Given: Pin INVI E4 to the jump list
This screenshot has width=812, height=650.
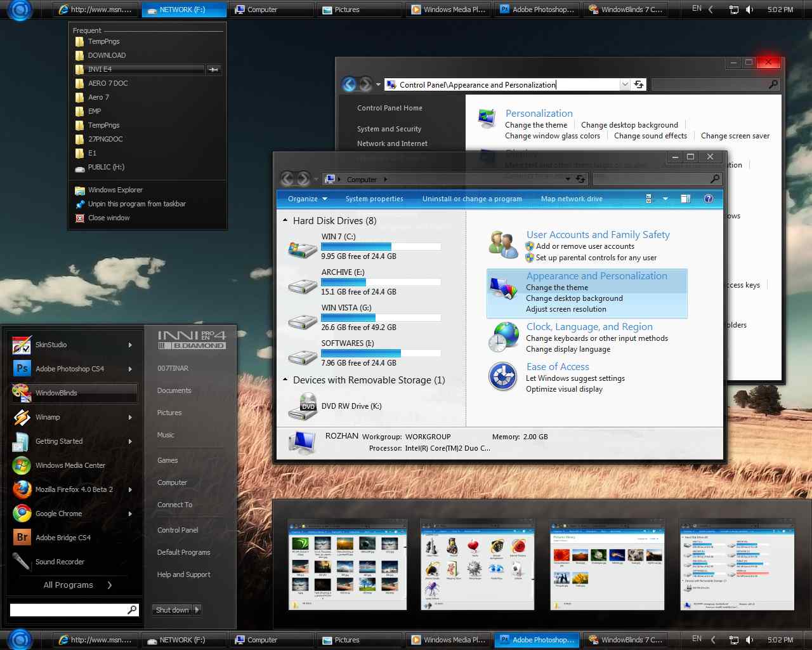Looking at the screenshot, I should [x=214, y=69].
